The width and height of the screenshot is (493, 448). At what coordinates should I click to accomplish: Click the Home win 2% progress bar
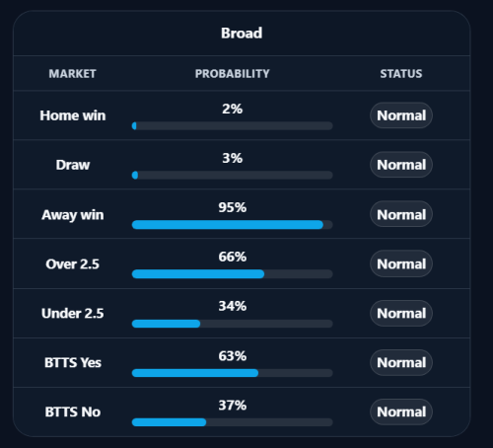tap(233, 125)
